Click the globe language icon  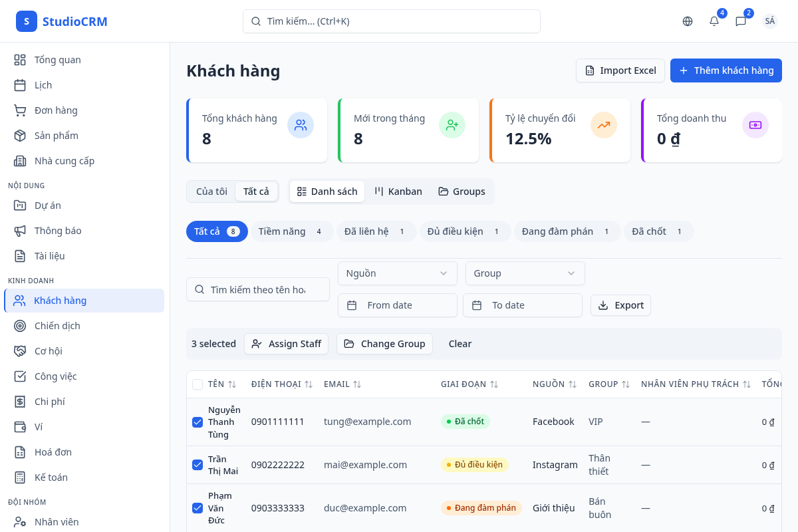[688, 21]
